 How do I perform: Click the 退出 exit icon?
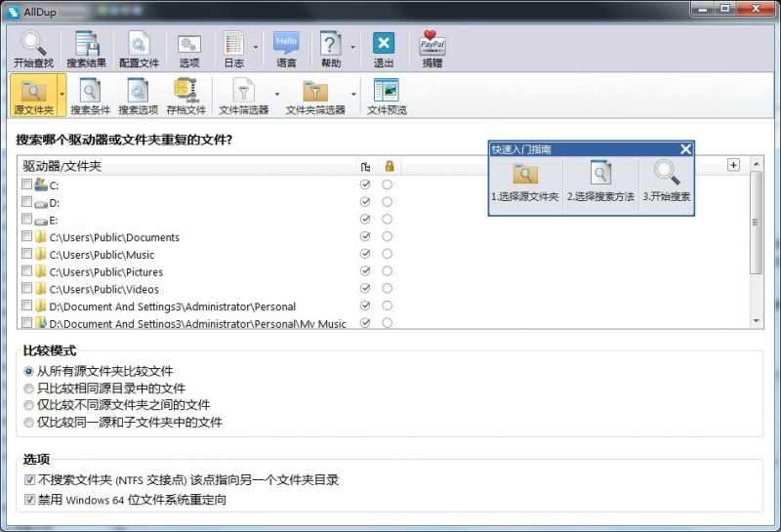pyautogui.click(x=384, y=49)
